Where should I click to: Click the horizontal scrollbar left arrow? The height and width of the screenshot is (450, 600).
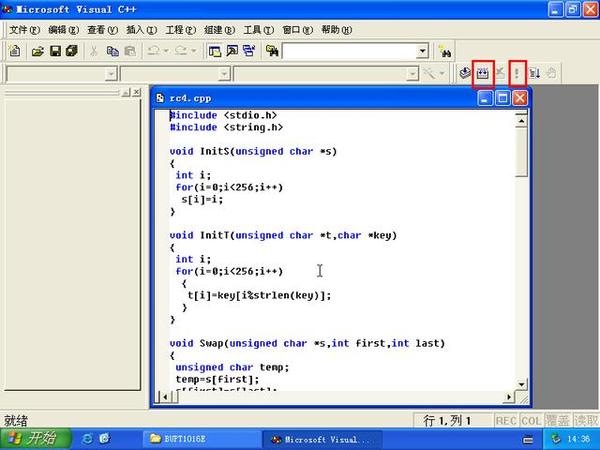(x=165, y=397)
